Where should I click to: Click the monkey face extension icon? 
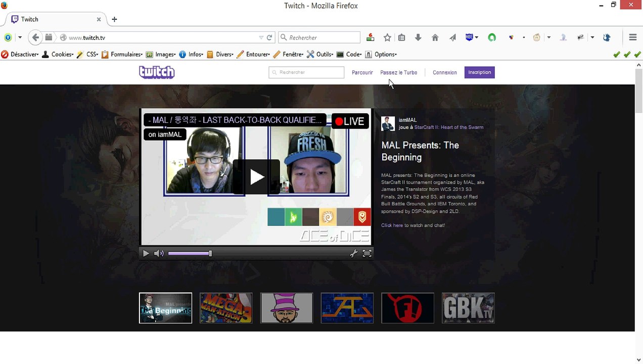click(537, 37)
